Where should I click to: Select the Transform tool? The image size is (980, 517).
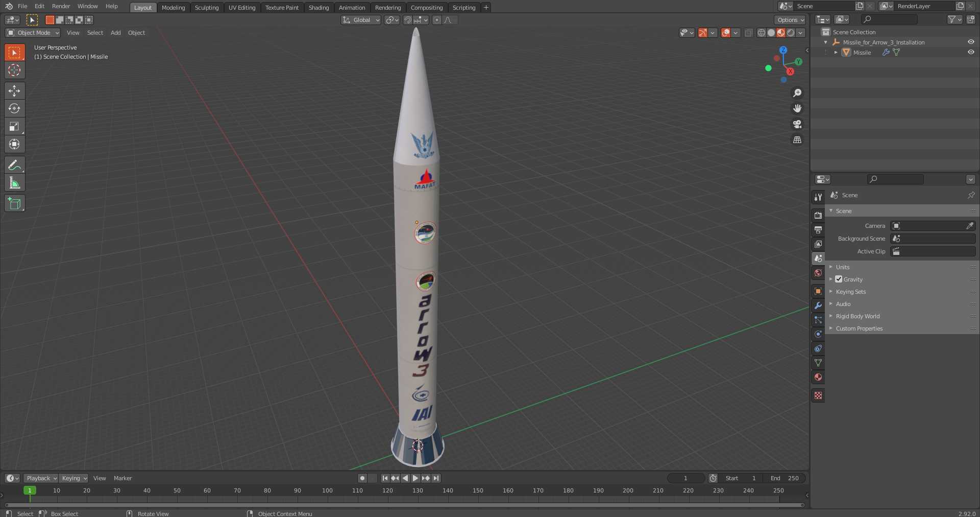(14, 144)
